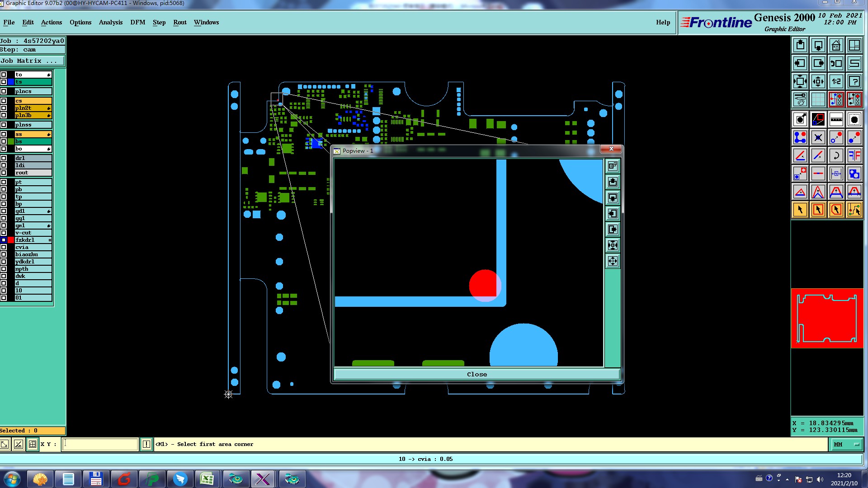
Task: Select the arrow pointer selection tool
Action: pyautogui.click(x=800, y=210)
